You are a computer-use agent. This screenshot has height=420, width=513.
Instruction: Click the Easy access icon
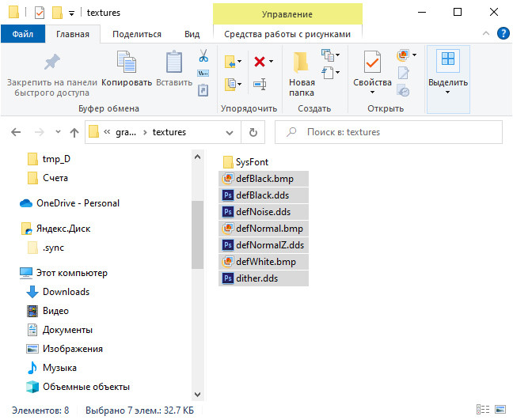pyautogui.click(x=328, y=73)
